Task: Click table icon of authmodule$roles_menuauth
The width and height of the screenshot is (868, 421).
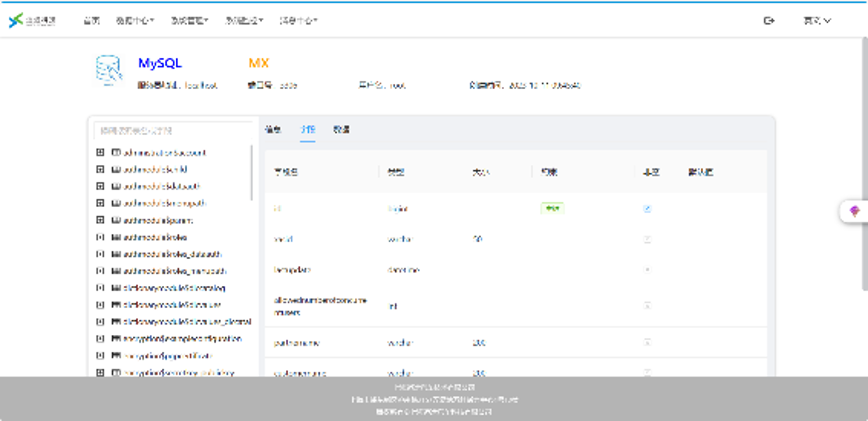Action: [116, 271]
